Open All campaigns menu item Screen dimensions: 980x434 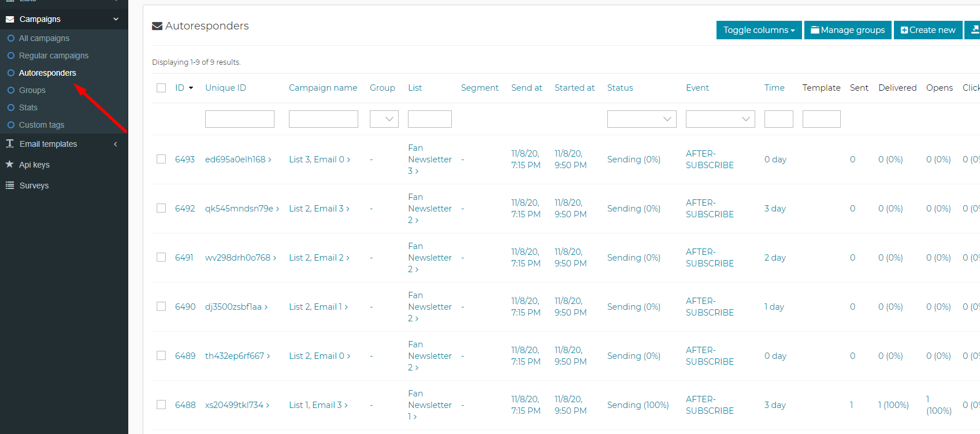tap(44, 38)
